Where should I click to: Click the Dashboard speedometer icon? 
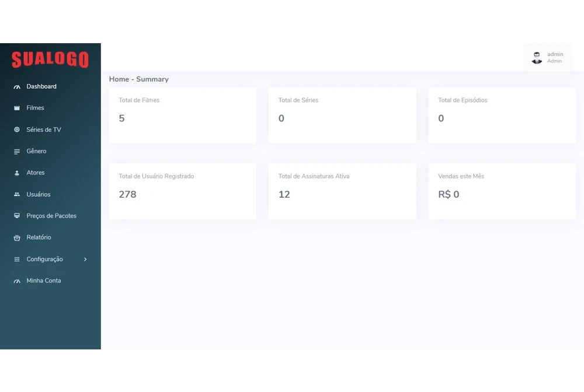pos(17,87)
